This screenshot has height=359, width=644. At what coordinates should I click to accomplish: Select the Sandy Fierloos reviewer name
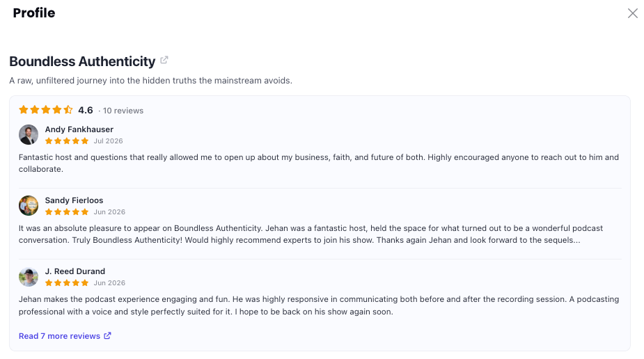point(74,200)
